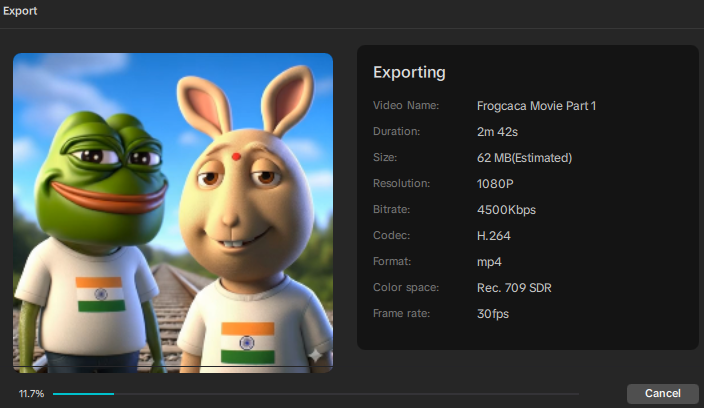Click the Exporting heading
704x408 pixels.
[409, 73]
